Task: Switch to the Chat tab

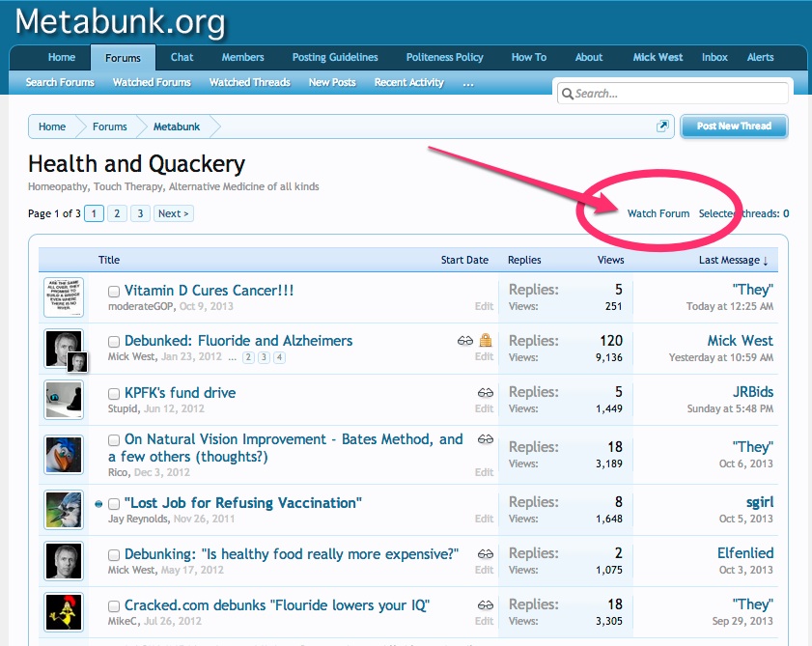Action: tap(182, 57)
